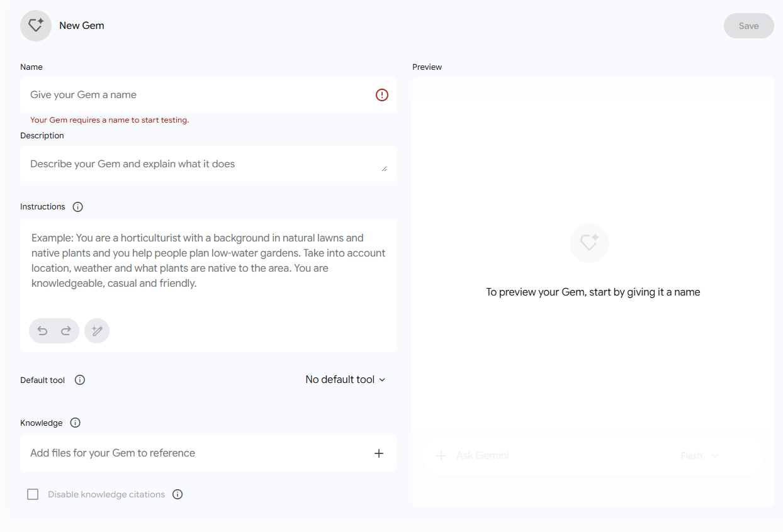Add knowledge files with the plus icon
This screenshot has height=532, width=783.
[379, 453]
